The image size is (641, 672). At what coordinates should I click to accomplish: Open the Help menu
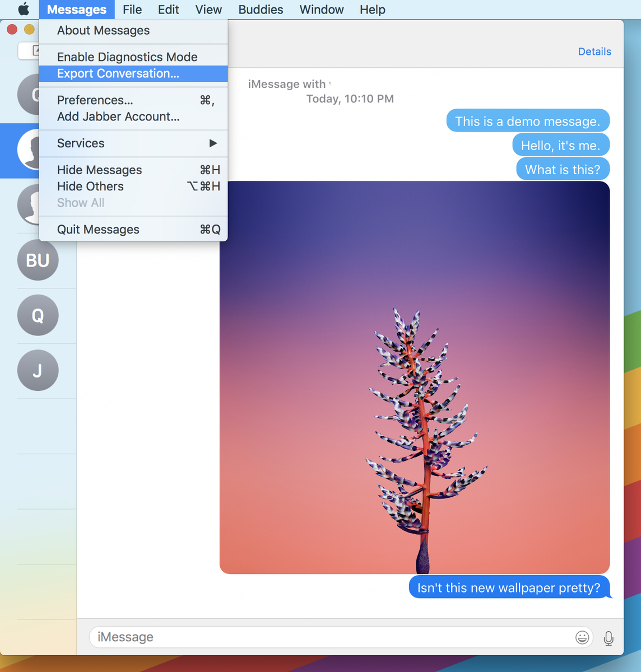click(x=373, y=10)
